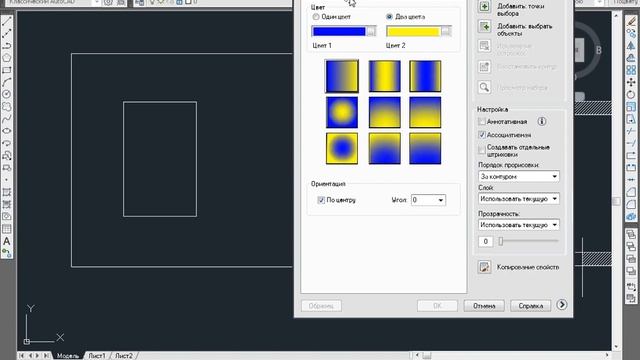640x360 pixels.
Task: Select the Scale tool in Modify toolbar
Action: pyautogui.click(x=631, y=107)
